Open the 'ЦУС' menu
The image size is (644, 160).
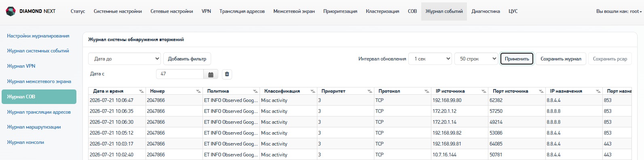(x=513, y=11)
